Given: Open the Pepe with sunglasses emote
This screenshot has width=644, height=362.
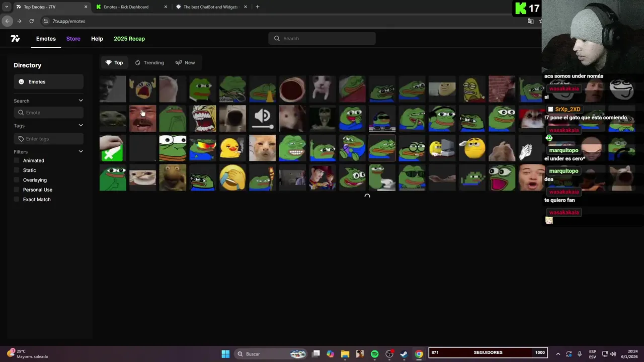Looking at the screenshot, I should 412,178.
